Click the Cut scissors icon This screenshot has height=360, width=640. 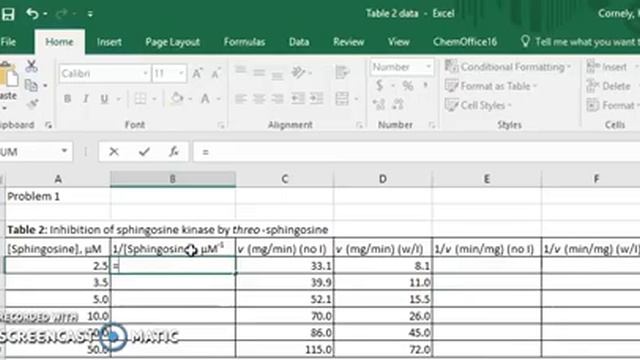[31, 66]
